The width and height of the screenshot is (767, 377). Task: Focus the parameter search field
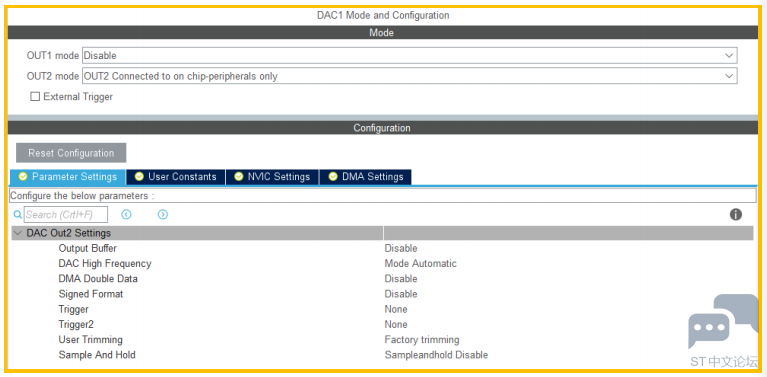[66, 214]
